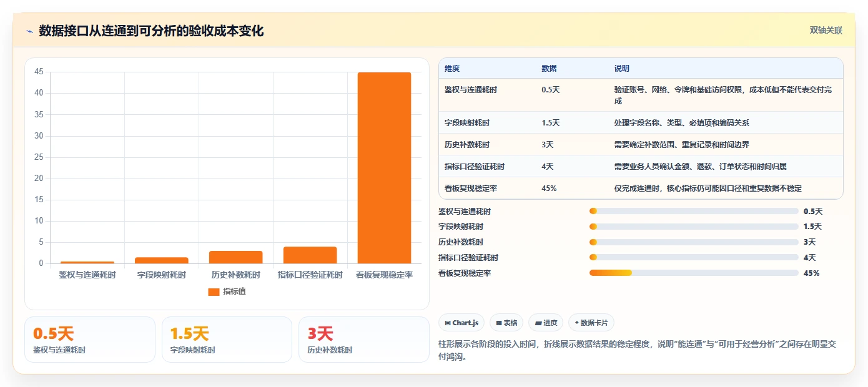The height and width of the screenshot is (387, 868).
Task: Click the 4天 label right of progress bar
Action: pyautogui.click(x=809, y=258)
